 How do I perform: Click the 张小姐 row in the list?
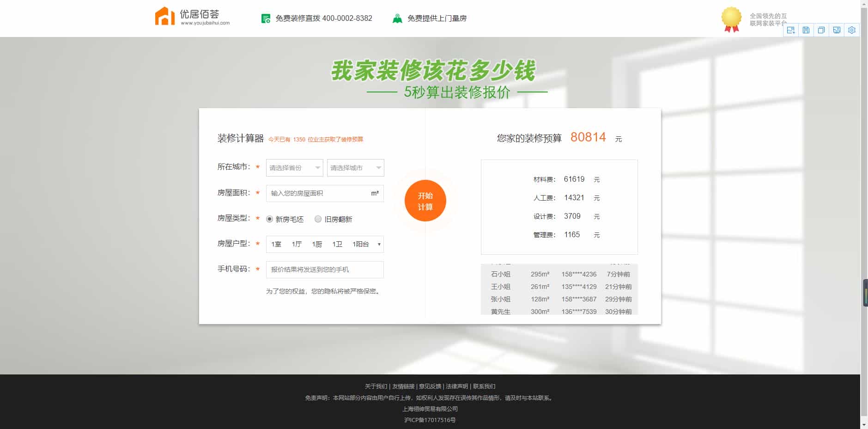click(559, 299)
